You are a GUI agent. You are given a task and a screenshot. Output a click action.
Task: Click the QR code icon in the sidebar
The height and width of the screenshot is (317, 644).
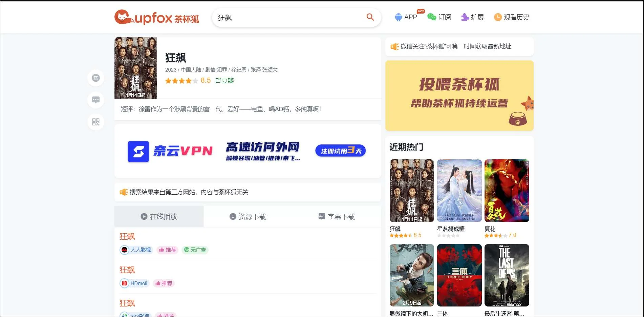[96, 122]
